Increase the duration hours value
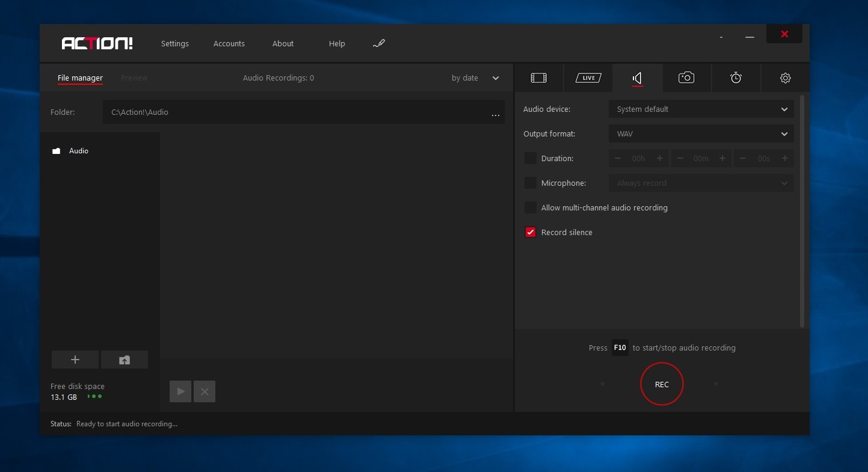868x472 pixels. (660, 158)
